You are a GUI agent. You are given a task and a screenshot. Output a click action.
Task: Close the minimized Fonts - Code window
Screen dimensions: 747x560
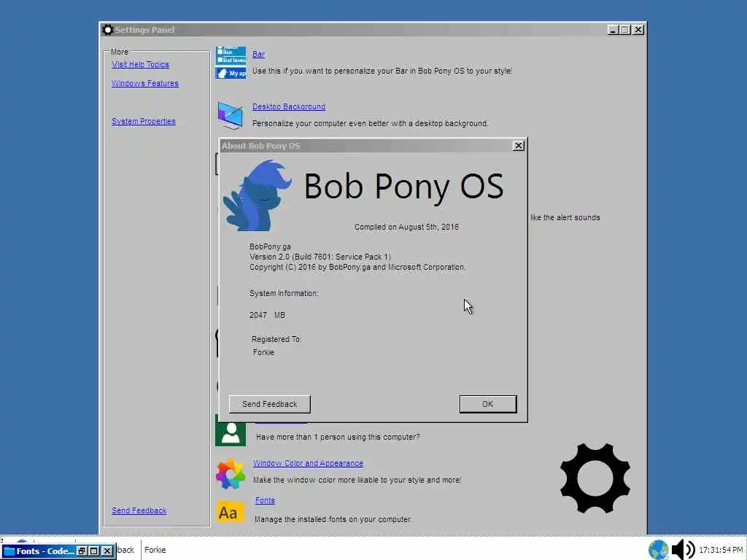click(107, 551)
